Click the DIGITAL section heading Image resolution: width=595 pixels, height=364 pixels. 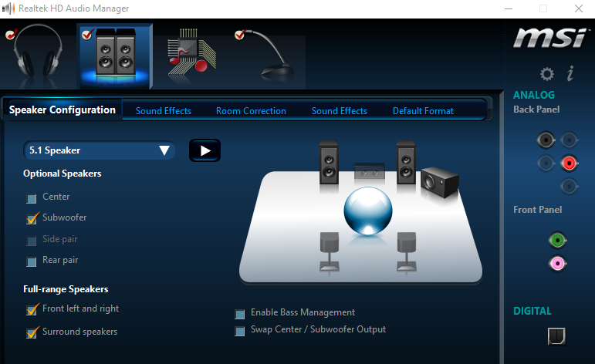point(532,311)
